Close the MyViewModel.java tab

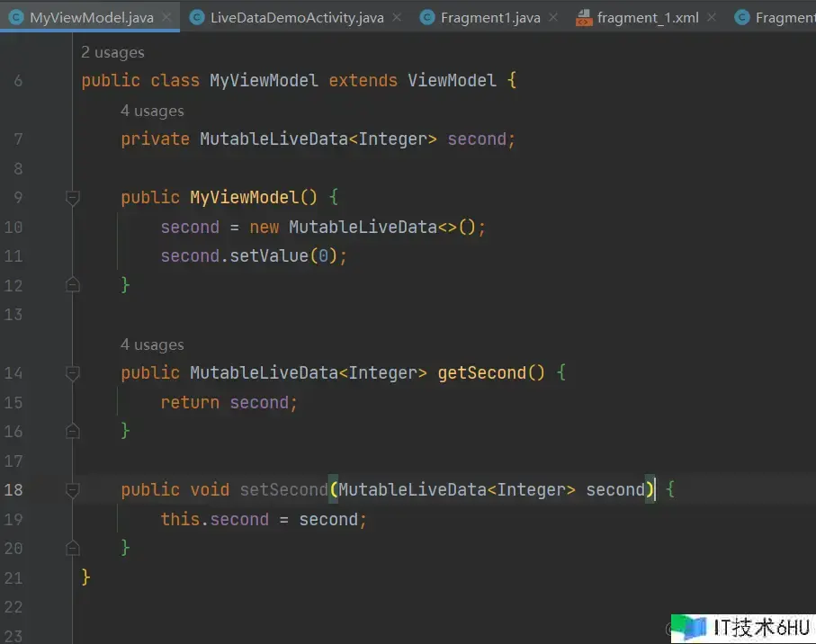pos(167,17)
